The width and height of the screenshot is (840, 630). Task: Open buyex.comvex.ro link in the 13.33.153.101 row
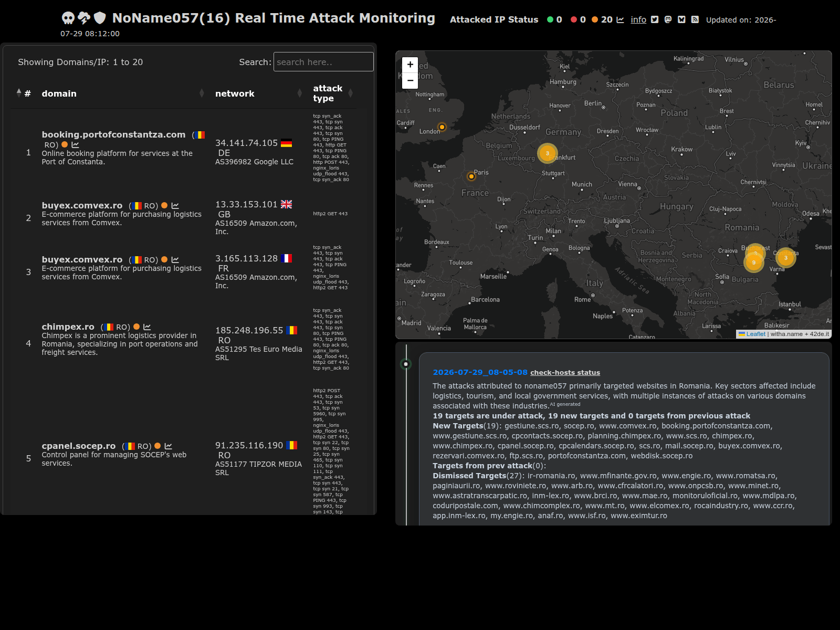click(82, 205)
